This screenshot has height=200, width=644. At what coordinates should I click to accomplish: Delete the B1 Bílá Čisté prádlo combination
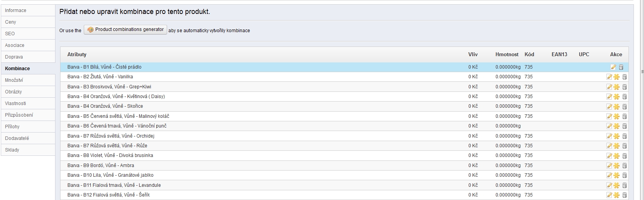coord(621,67)
